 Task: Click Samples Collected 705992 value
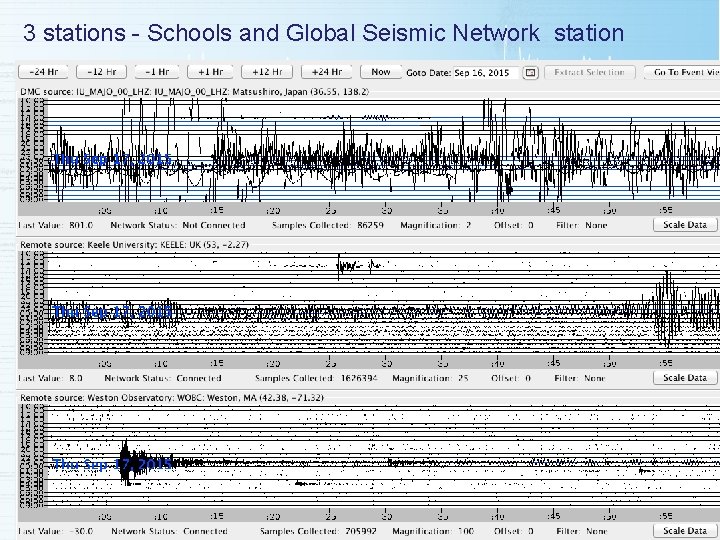pyautogui.click(x=361, y=531)
